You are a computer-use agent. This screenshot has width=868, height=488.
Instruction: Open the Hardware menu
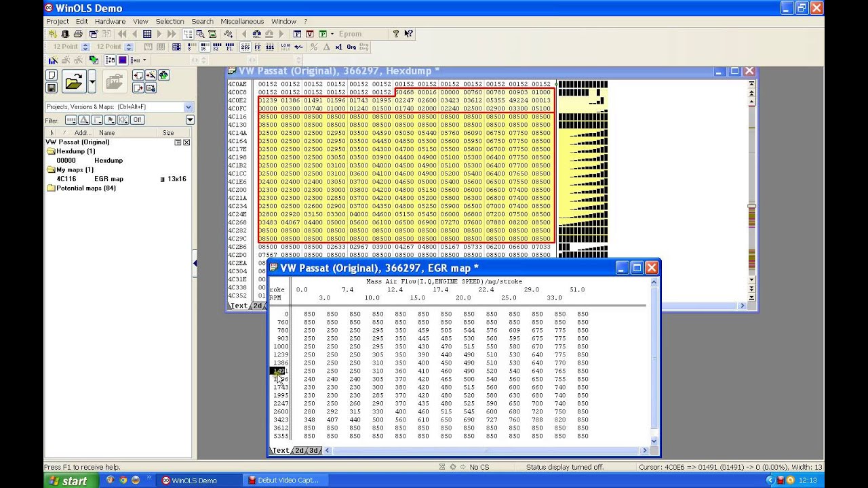coord(110,21)
